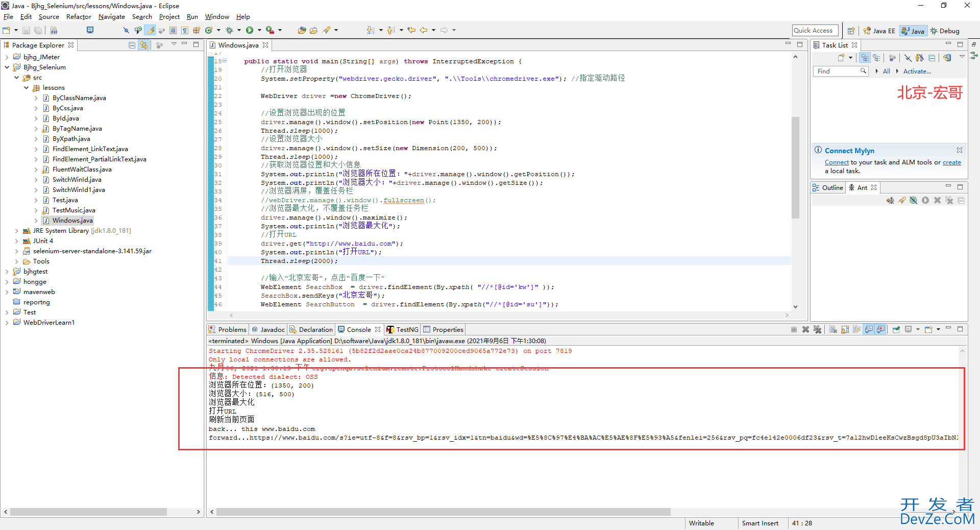
Task: Open the Run button dropdown arrow
Action: [x=259, y=31]
